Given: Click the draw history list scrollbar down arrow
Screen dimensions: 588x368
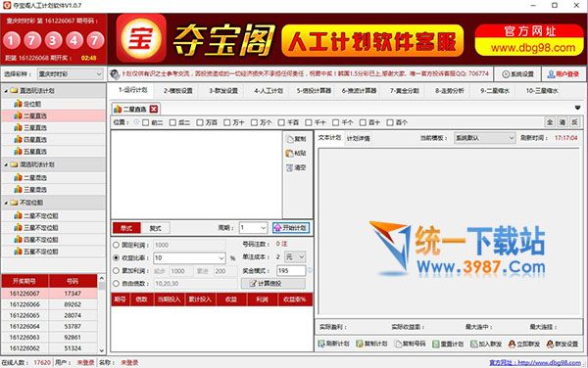Looking at the screenshot, I should 102,350.
